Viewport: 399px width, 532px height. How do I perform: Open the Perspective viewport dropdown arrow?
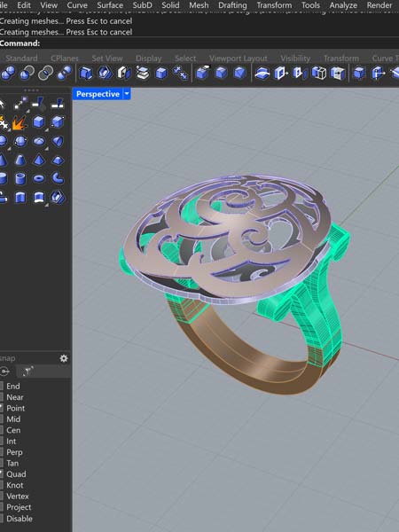(127, 94)
